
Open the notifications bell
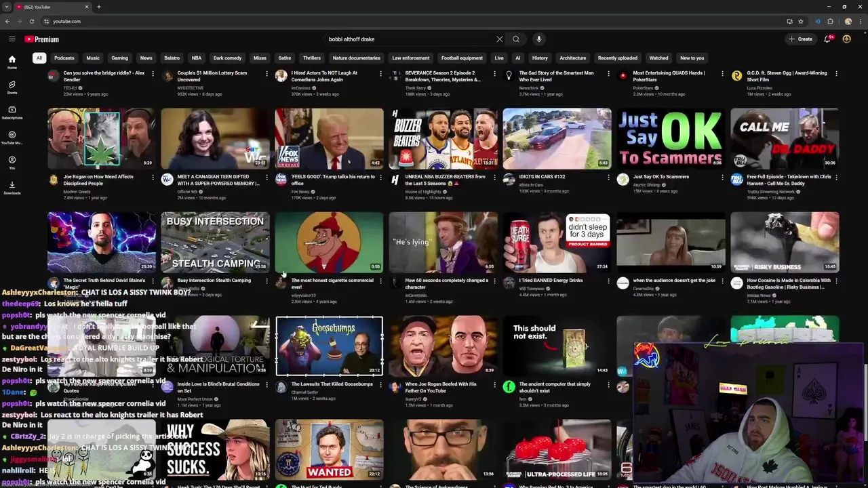pos(827,39)
